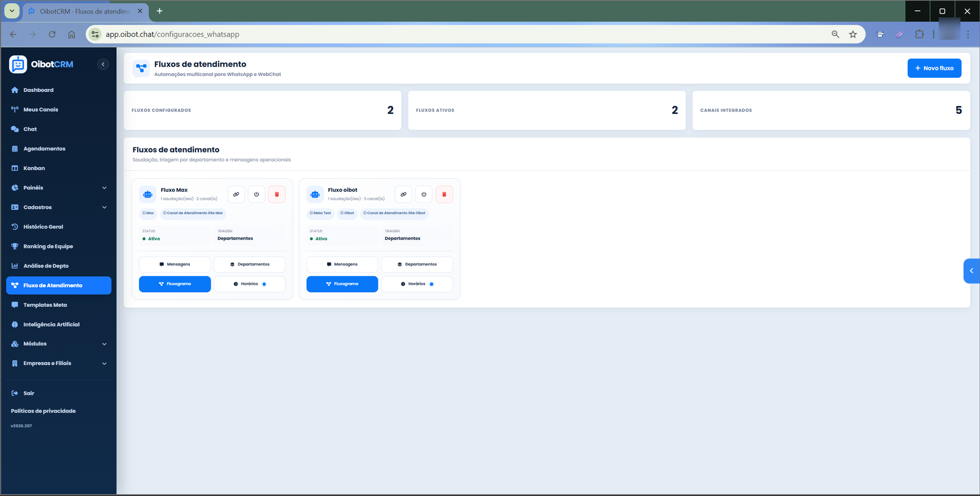
Task: Open Mensagens for Fluxo Max
Action: 175,265
